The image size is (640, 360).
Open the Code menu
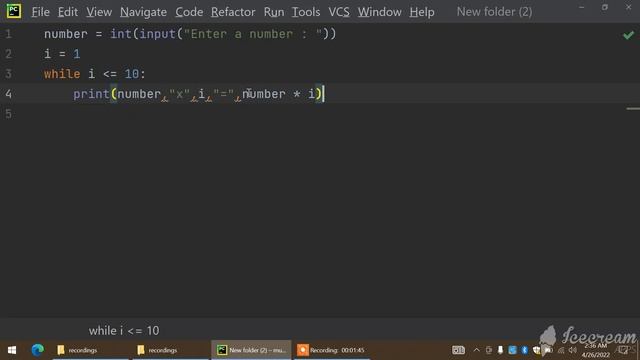[x=189, y=12]
